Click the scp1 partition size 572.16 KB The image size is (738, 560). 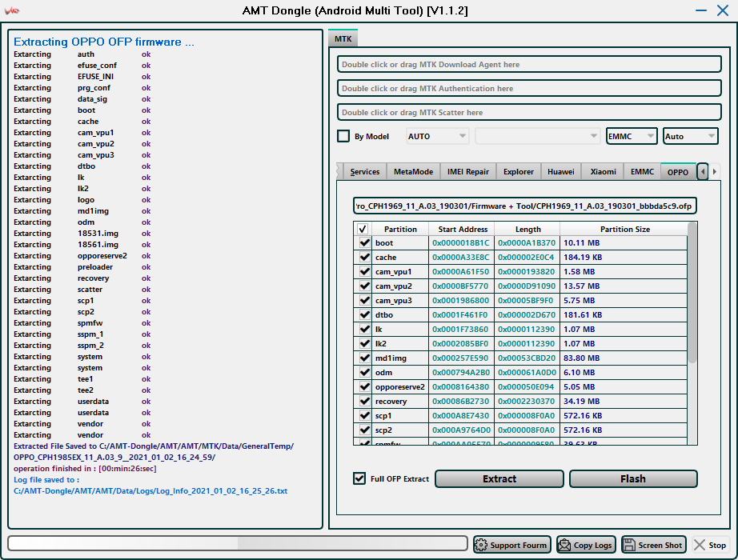pyautogui.click(x=583, y=415)
